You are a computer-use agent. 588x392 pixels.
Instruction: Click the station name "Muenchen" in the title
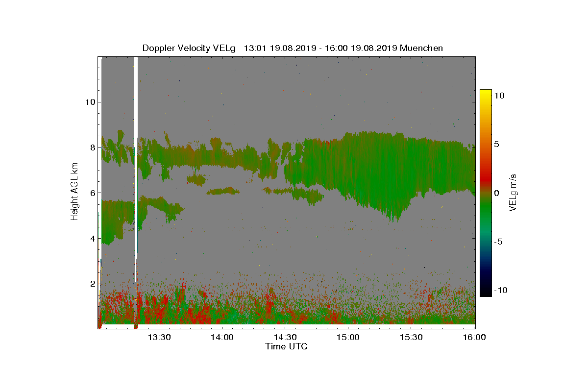pos(421,48)
